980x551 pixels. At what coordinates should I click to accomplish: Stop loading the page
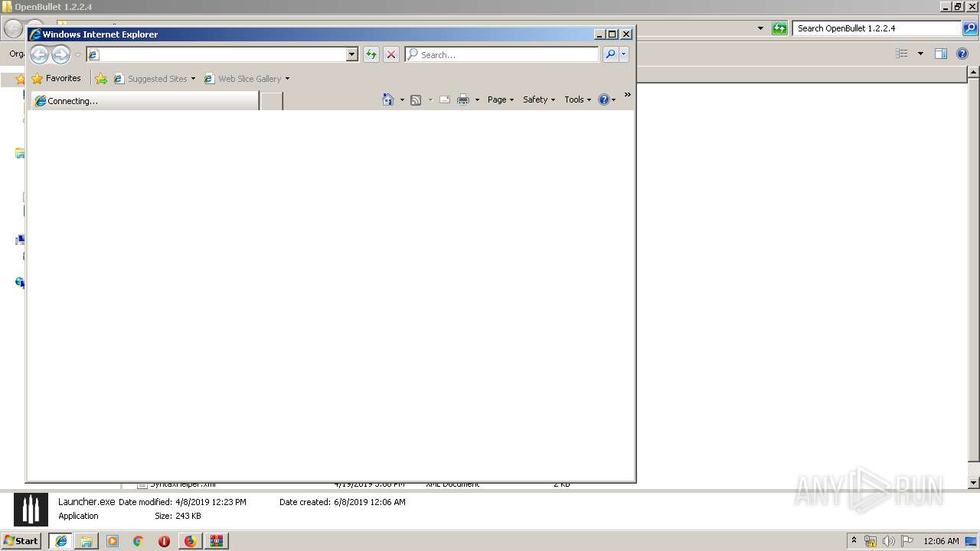pyautogui.click(x=391, y=54)
